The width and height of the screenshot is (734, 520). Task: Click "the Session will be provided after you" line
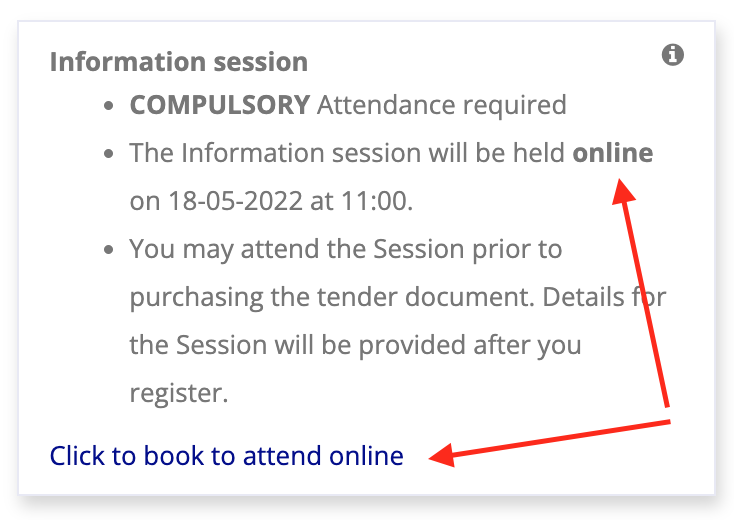tap(355, 345)
